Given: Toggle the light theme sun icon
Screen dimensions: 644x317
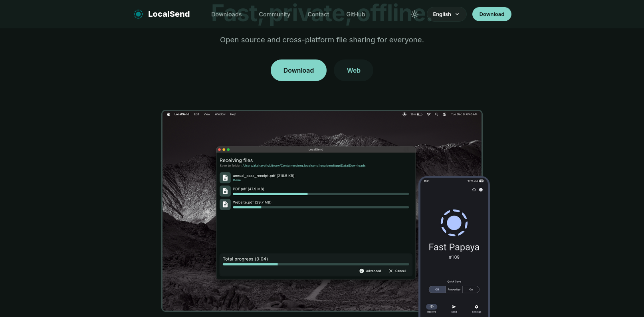Looking at the screenshot, I should [415, 14].
